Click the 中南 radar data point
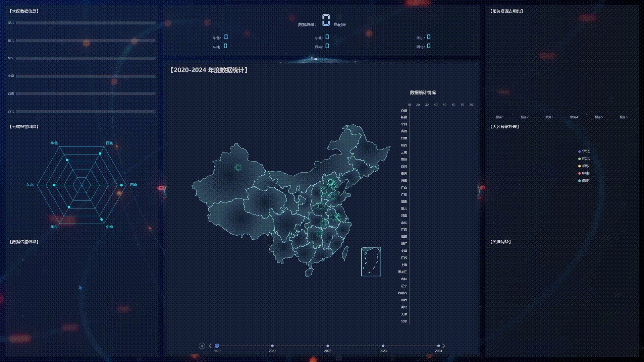The width and height of the screenshot is (644, 362). 102,220
